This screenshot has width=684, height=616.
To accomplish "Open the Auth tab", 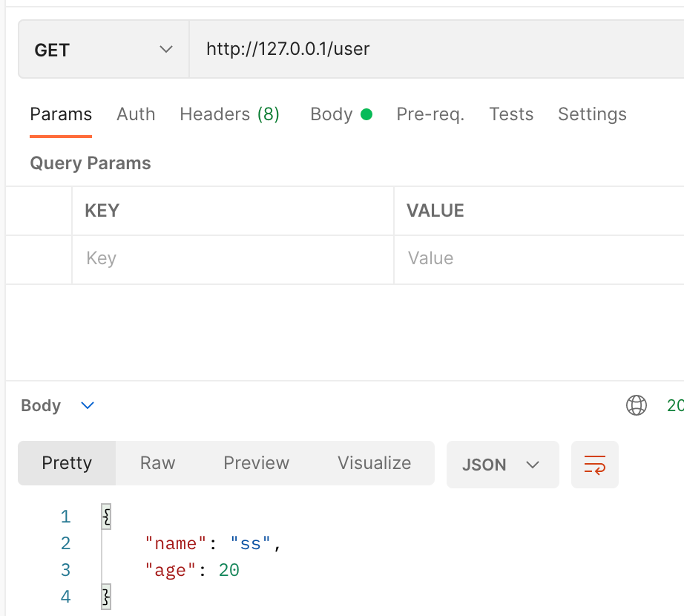I will [x=136, y=114].
